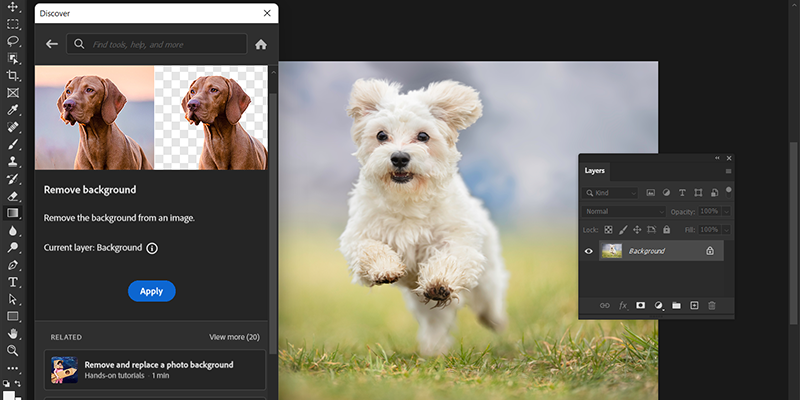The image size is (800, 400).
Task: Show info about current layer
Action: (152, 248)
